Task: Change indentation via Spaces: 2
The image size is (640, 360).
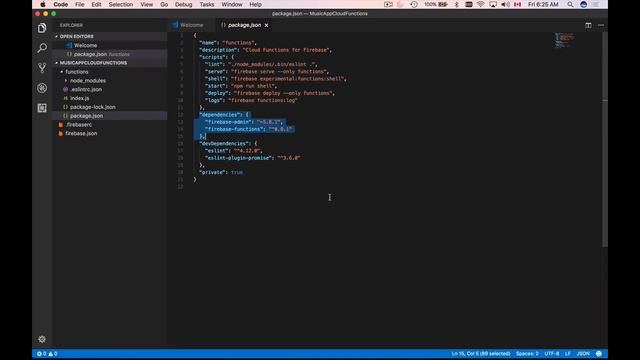Action: 527,353
